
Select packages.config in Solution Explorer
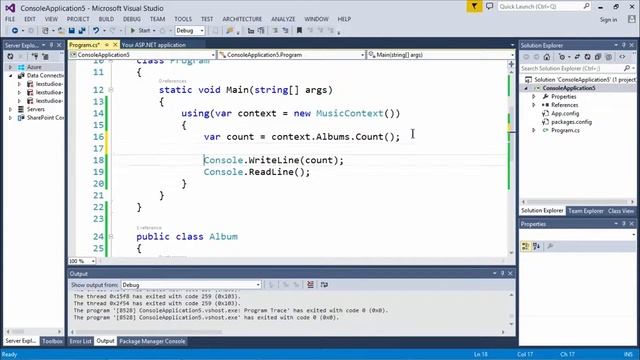click(571, 122)
